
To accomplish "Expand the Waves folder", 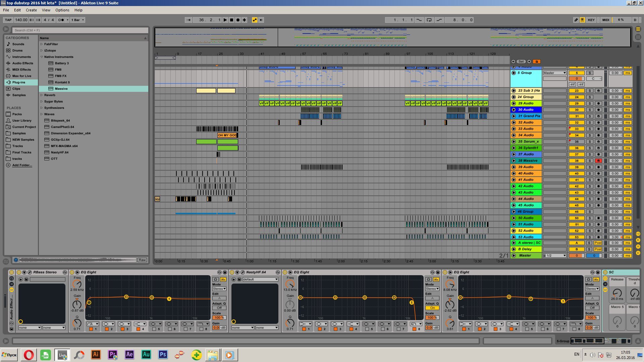I will 42,114.
